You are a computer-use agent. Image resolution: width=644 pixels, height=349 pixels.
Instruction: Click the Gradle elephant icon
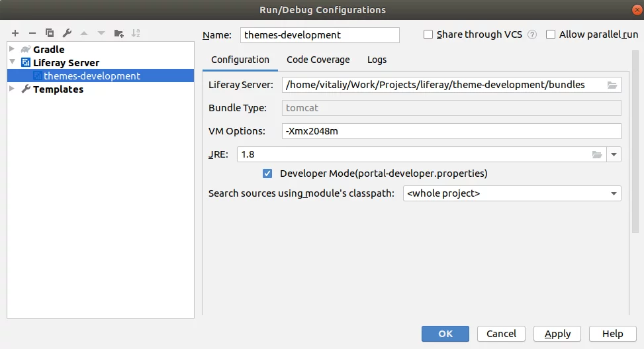click(26, 49)
